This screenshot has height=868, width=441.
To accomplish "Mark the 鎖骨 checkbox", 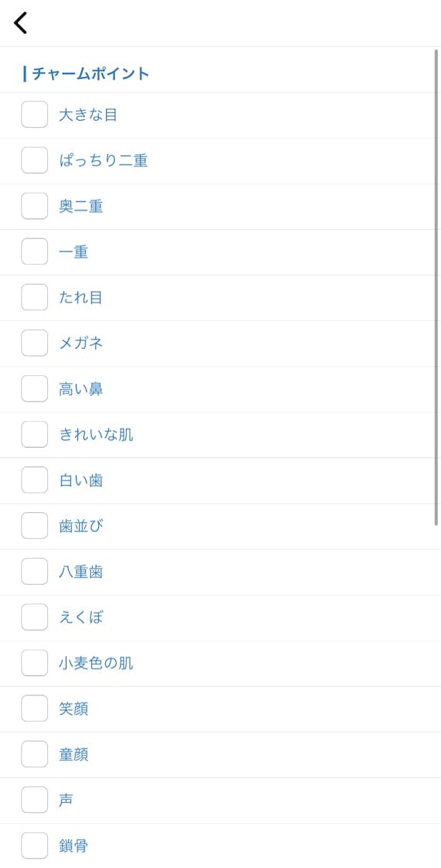I will pos(34,846).
